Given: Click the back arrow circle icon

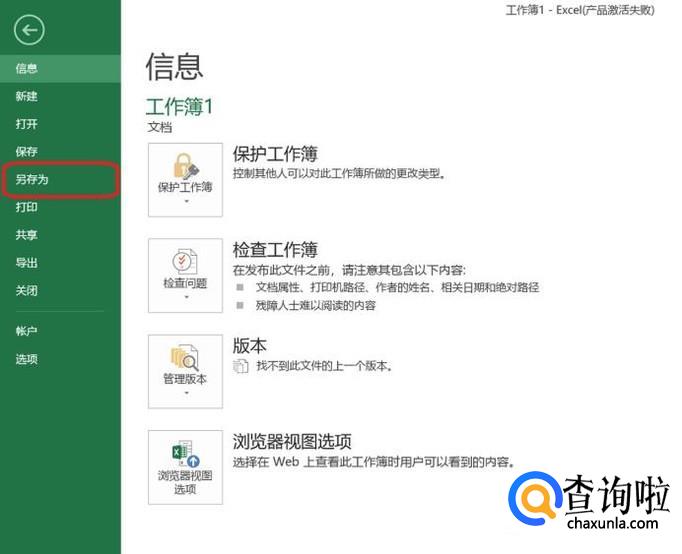Looking at the screenshot, I should click(29, 30).
